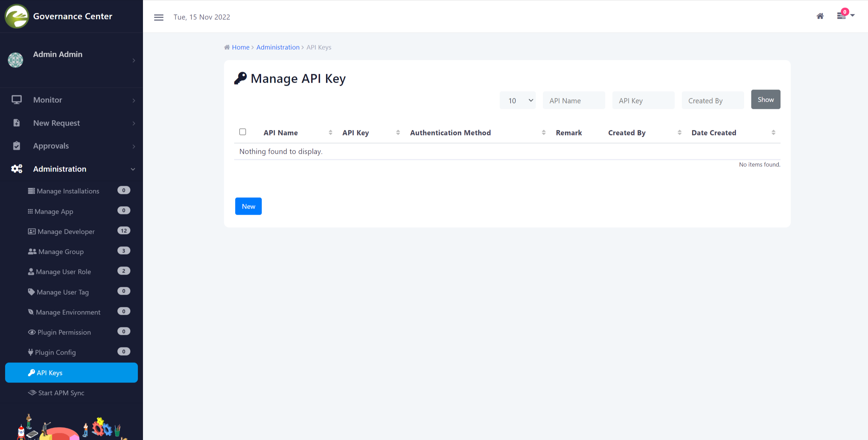Screen dimensions: 868x440
Task: Click the hamburger menu icon
Action: [x=159, y=17]
